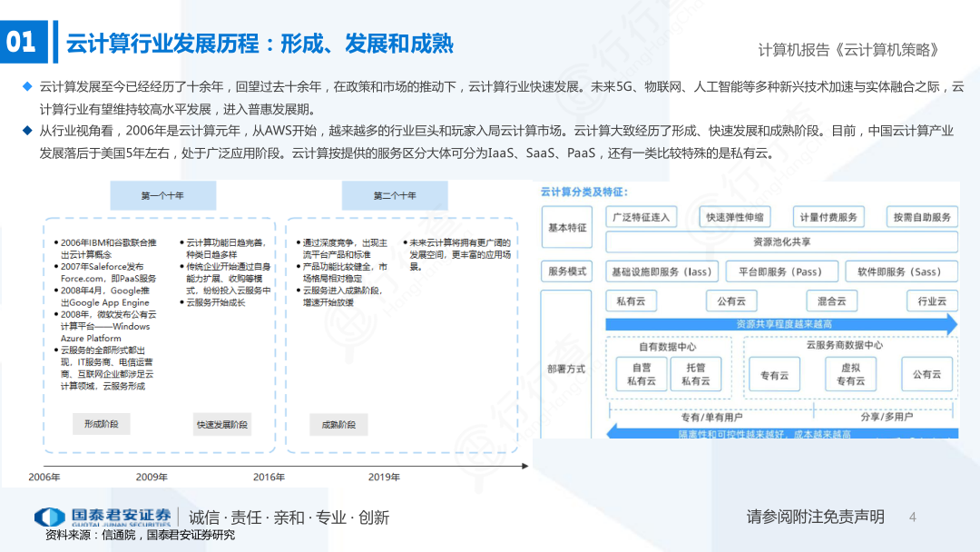Screen dimensions: 980x552
Task: Click the 平台即服务 (Pass) box
Action: 780,271
